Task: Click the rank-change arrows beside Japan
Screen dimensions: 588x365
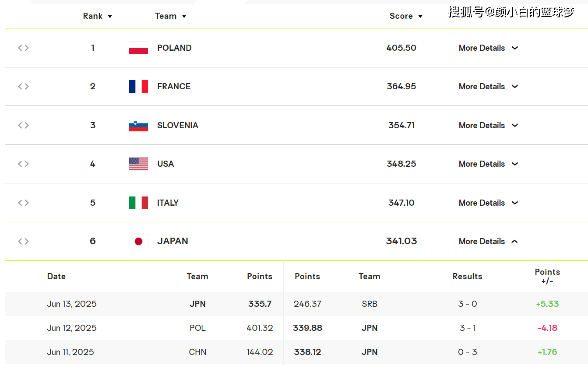Action: [x=23, y=241]
